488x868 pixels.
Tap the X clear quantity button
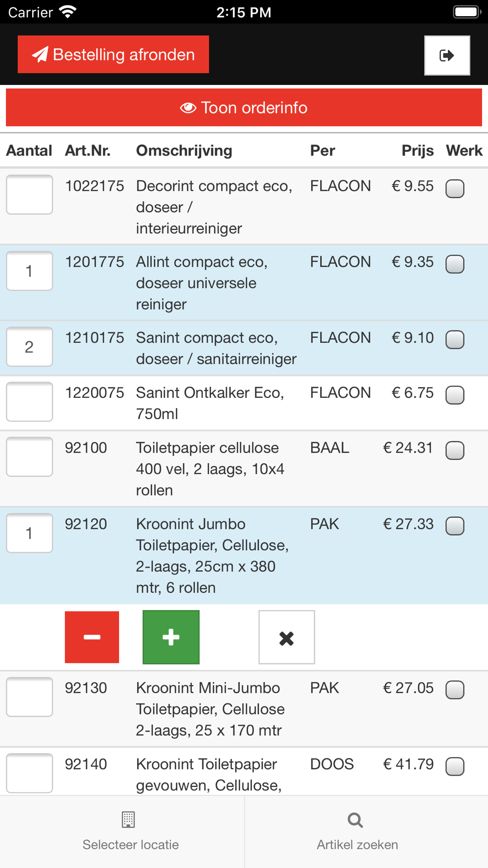click(x=286, y=637)
